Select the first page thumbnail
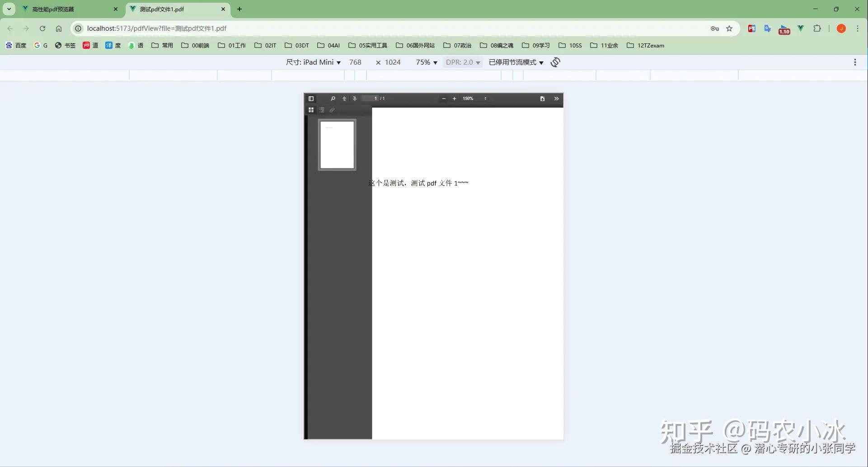Viewport: 868px width, 467px height. [337, 145]
